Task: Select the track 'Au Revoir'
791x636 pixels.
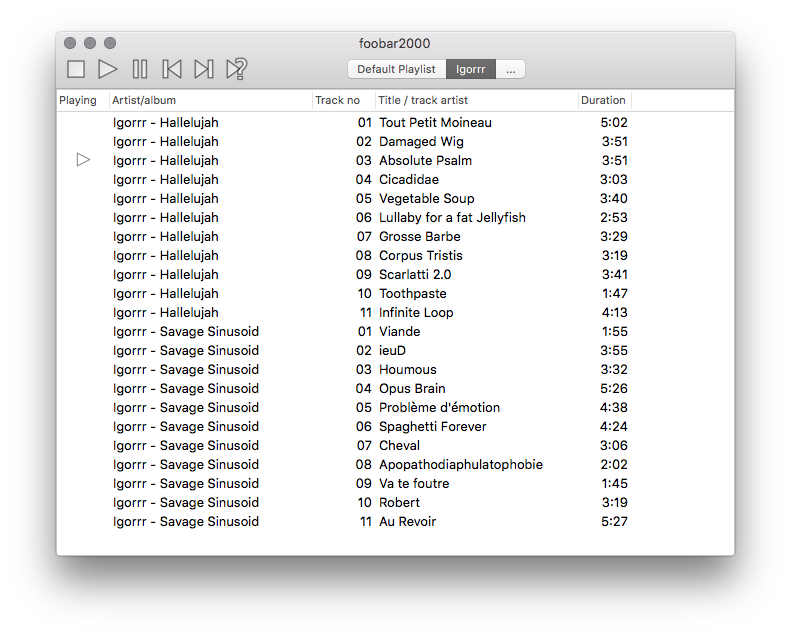Action: [408, 522]
